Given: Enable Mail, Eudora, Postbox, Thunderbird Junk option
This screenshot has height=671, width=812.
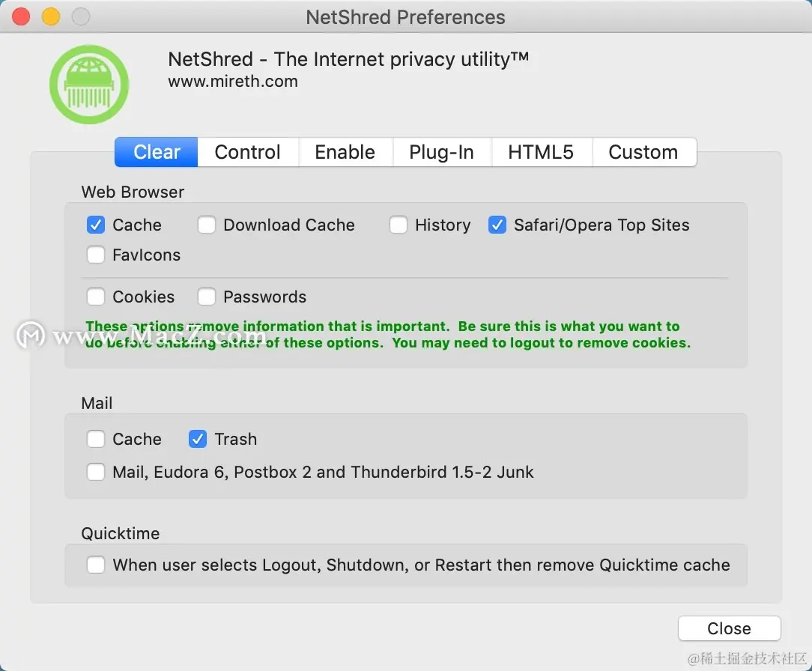Looking at the screenshot, I should (96, 472).
